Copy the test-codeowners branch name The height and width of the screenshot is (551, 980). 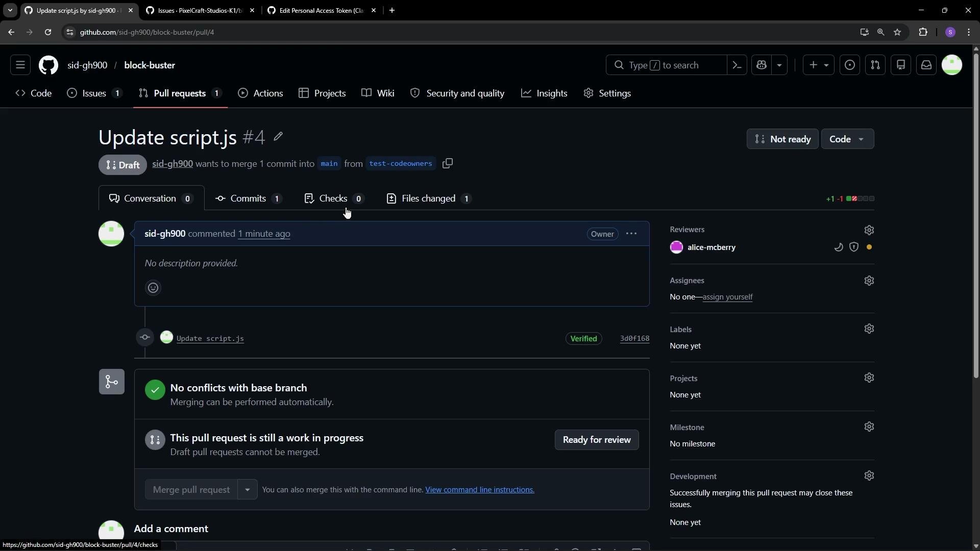pyautogui.click(x=448, y=164)
